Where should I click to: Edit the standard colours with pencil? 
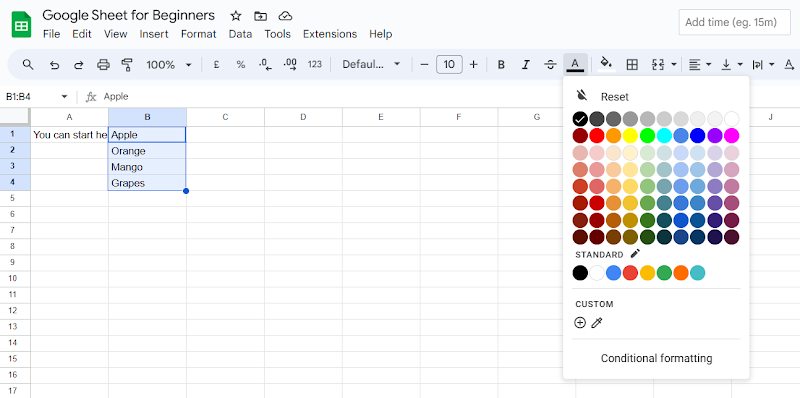[635, 254]
